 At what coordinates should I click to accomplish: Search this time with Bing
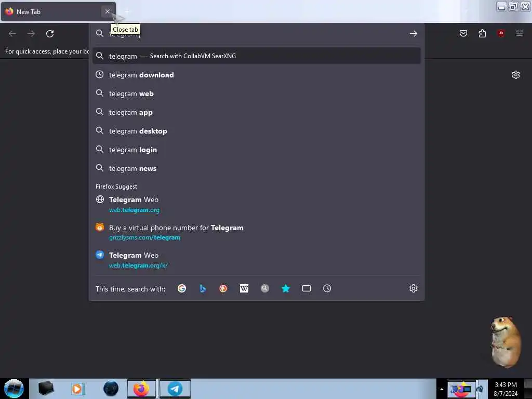[x=203, y=288]
